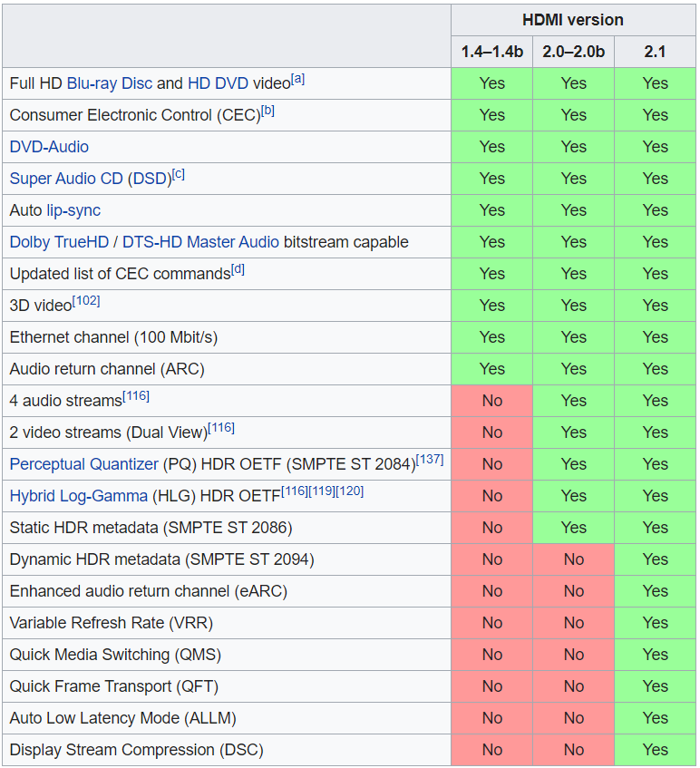Open the lip-sync link
Image resolution: width=700 pixels, height=768 pixels.
click(x=73, y=210)
